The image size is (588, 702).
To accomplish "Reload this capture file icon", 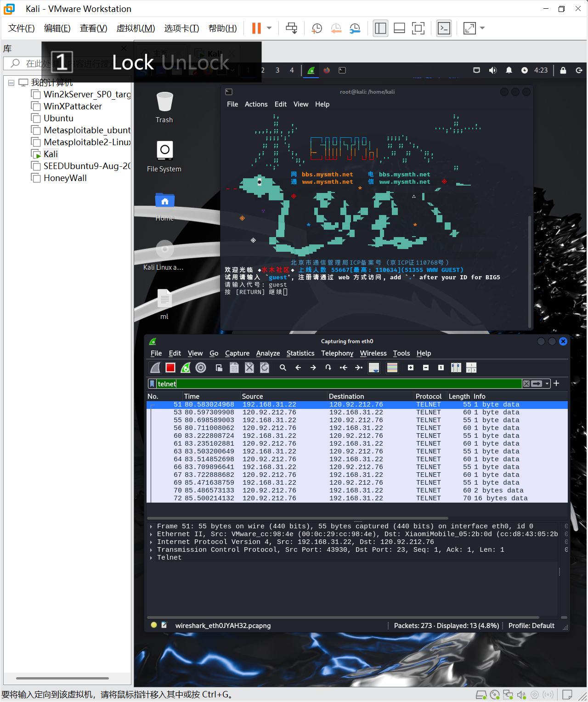I will [x=265, y=368].
